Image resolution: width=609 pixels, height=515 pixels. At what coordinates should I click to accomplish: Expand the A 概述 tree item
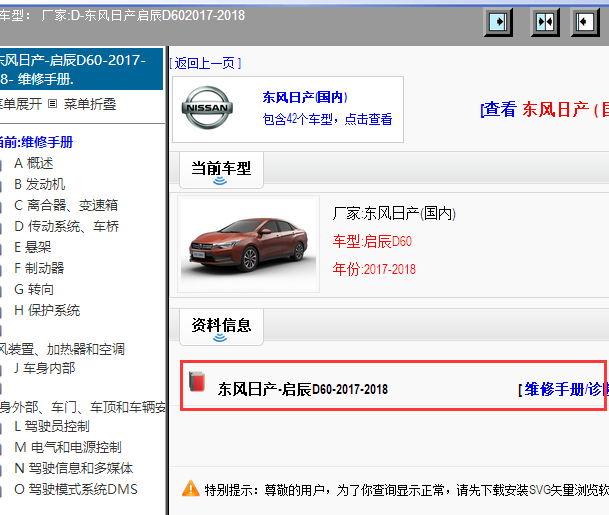[x=33, y=163]
